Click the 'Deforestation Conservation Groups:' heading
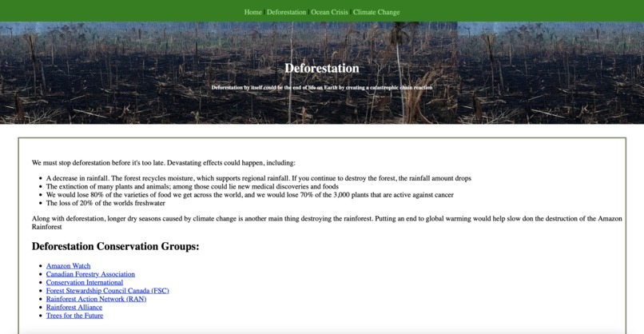This screenshot has width=644, height=334. point(115,246)
